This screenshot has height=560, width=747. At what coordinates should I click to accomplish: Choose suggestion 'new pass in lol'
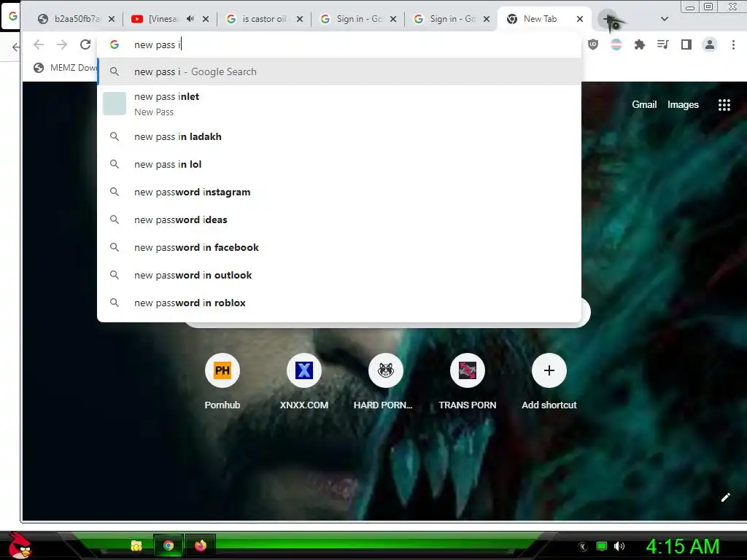coord(339,164)
